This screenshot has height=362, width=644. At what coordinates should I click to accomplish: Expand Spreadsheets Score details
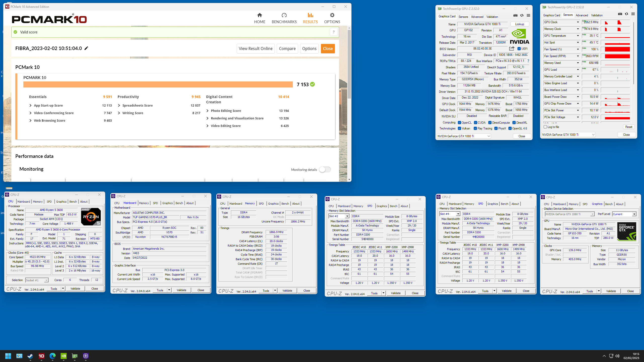[119, 106]
